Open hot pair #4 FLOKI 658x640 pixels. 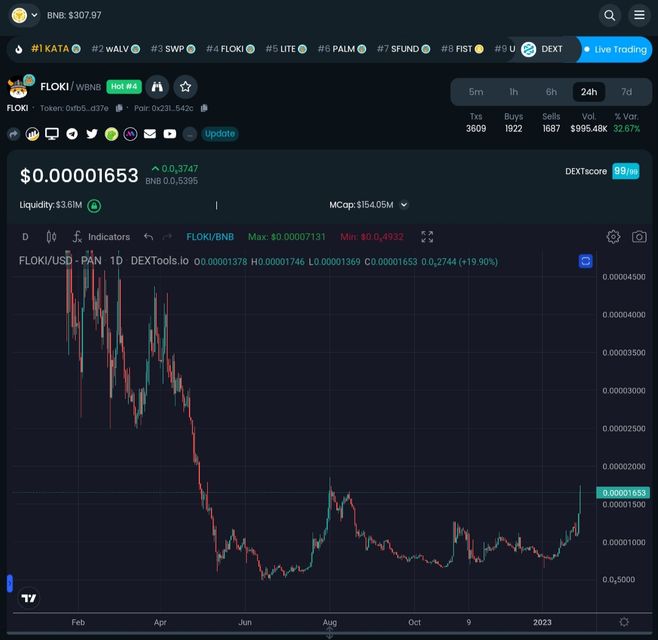[230, 49]
